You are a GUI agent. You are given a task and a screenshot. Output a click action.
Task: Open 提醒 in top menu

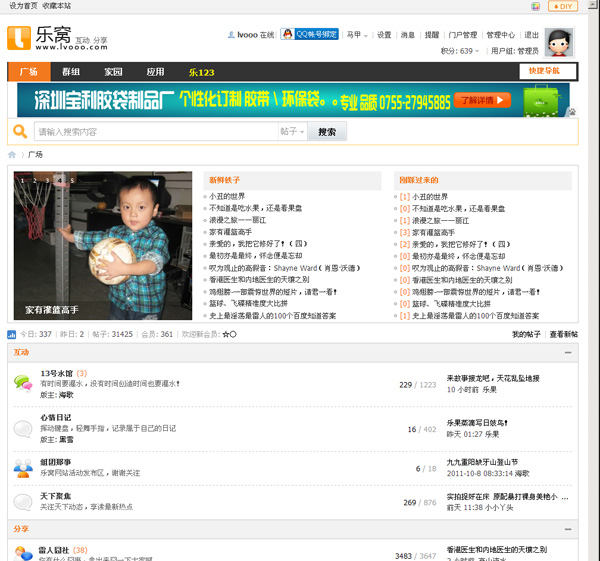(x=432, y=35)
